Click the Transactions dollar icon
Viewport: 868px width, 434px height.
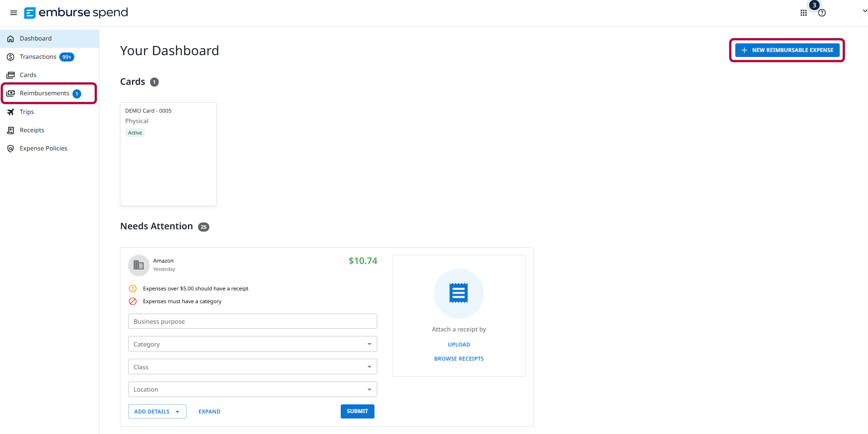(10, 57)
